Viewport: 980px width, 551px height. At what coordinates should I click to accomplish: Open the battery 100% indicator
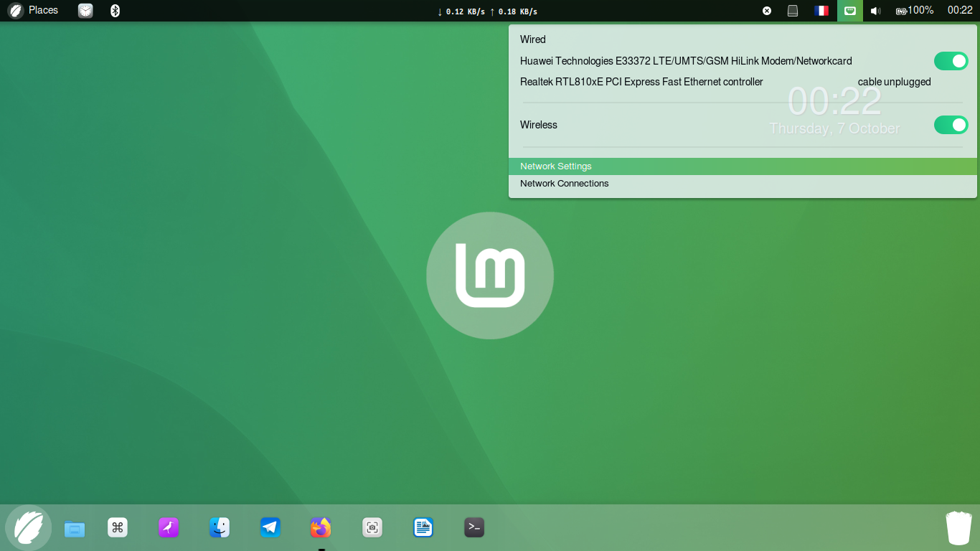point(915,11)
